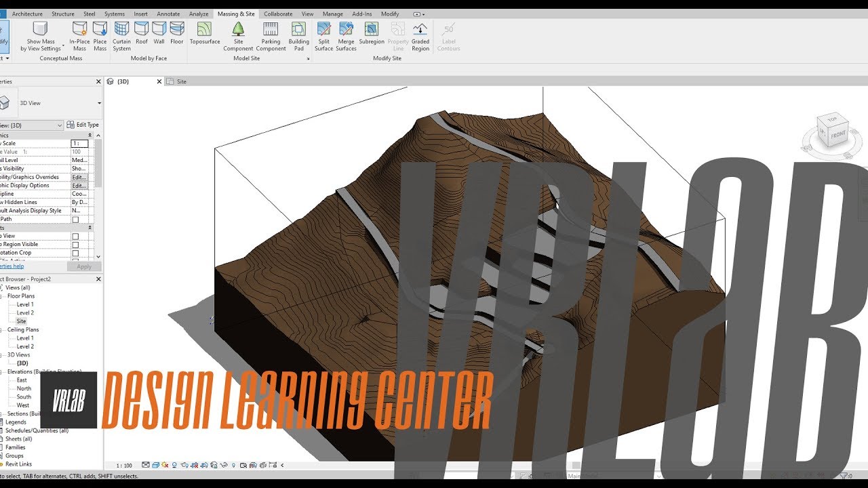Screen dimensions: 868x488
Task: Open Model Site panel dialog launcher arrow
Action: coord(309,59)
